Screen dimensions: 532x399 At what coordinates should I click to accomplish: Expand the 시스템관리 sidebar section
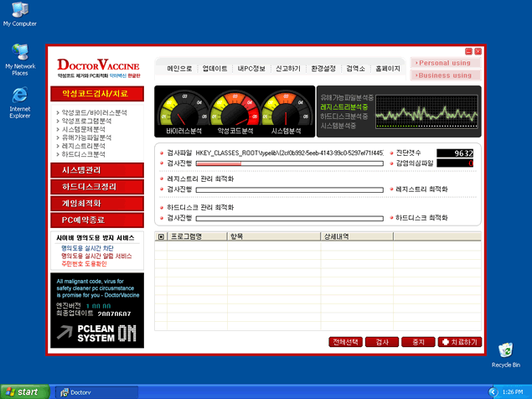[x=96, y=170]
